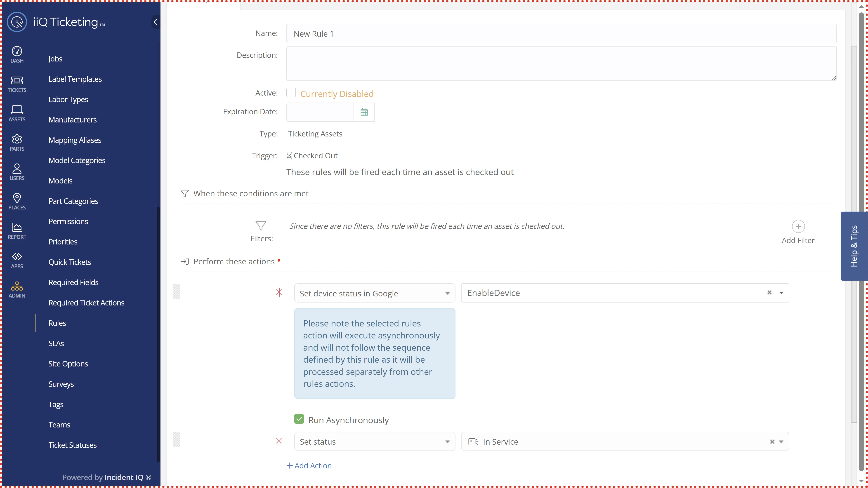Open Priorities
This screenshot has width=868, height=488.
pos(63,242)
